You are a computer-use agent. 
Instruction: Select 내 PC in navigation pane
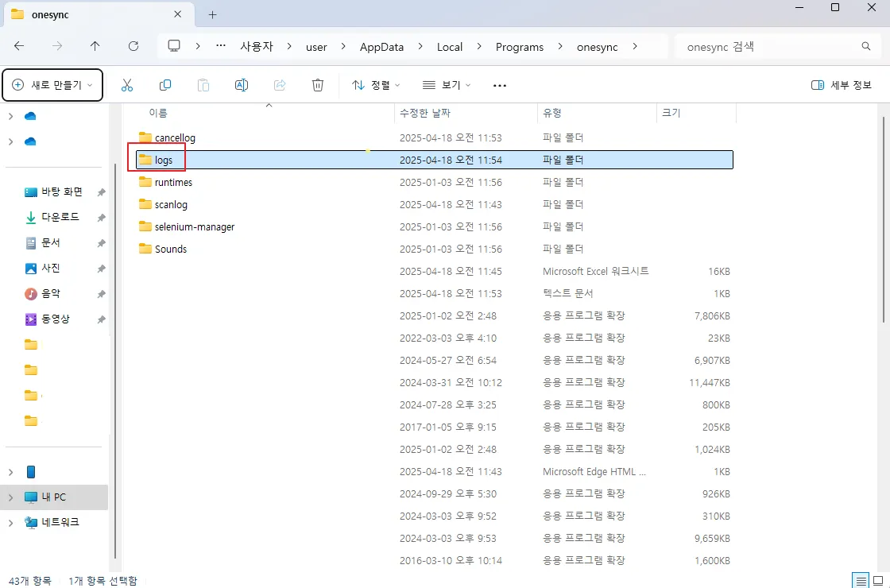click(x=54, y=497)
